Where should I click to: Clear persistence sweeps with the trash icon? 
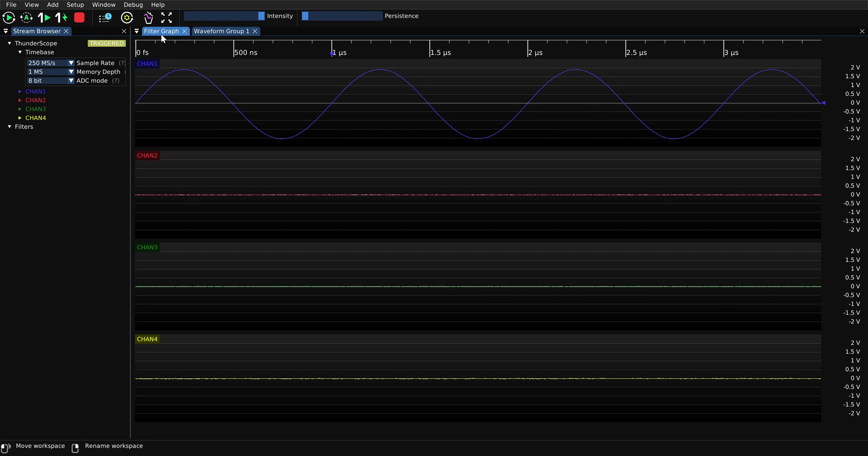tap(148, 18)
